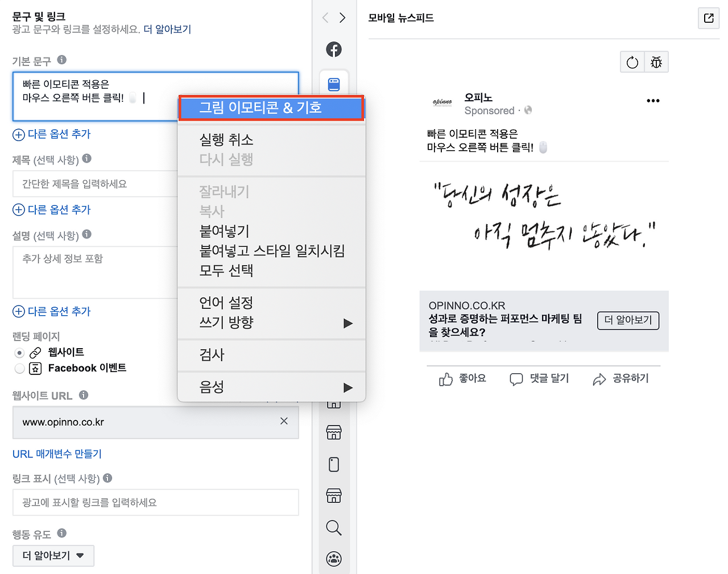Expand the 음성 submenu in the context menu

pyautogui.click(x=348, y=387)
